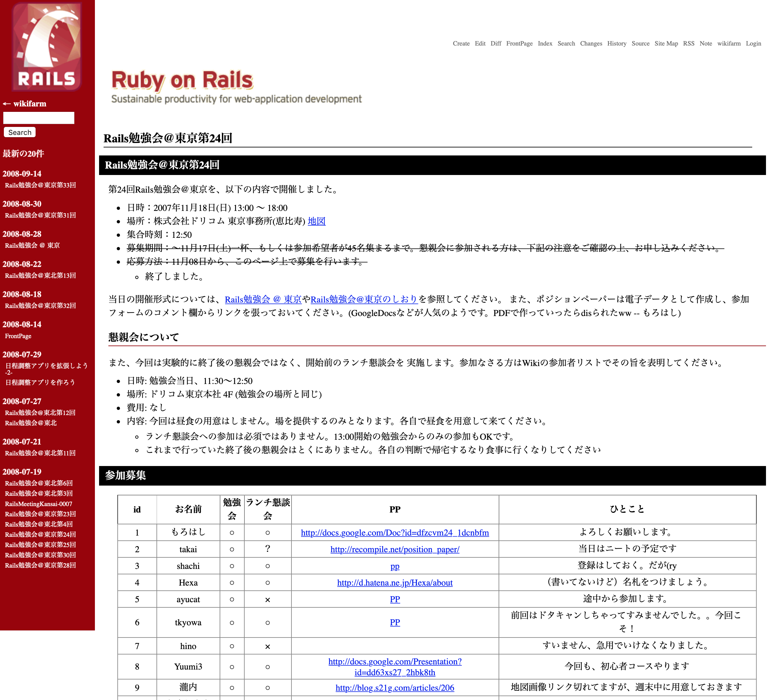Open もろはし's Google Docs PP link
Viewport: 774px width, 700px height.
395,533
